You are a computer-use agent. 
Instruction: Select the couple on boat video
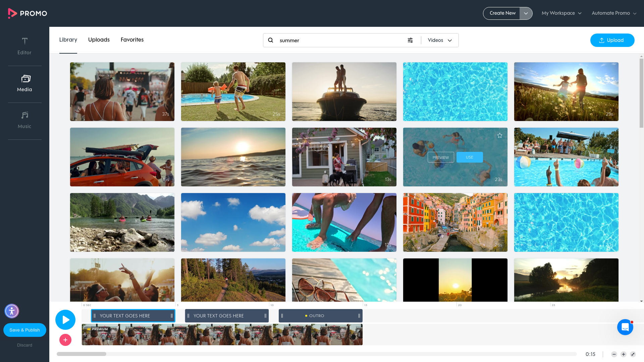coord(344,92)
